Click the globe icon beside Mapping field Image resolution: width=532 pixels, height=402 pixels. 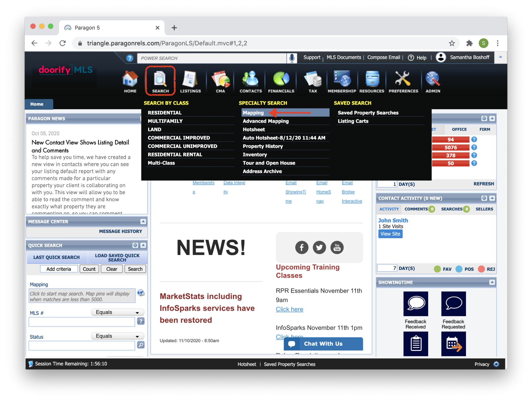[x=141, y=293]
